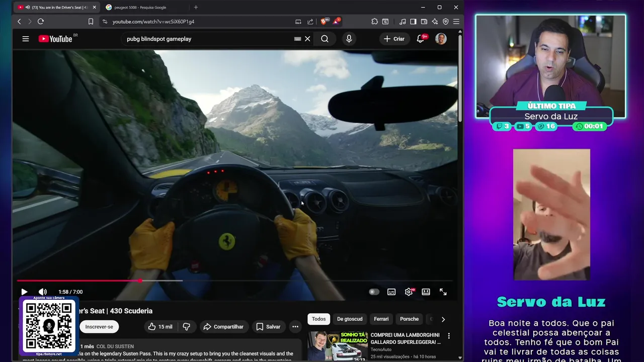Open picture-in-picture icon in the address bar
Screen dimensions: 644x362
(x=298, y=22)
